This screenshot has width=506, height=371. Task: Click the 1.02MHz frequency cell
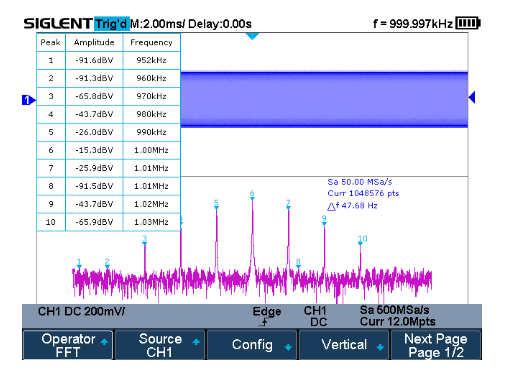coord(151,204)
